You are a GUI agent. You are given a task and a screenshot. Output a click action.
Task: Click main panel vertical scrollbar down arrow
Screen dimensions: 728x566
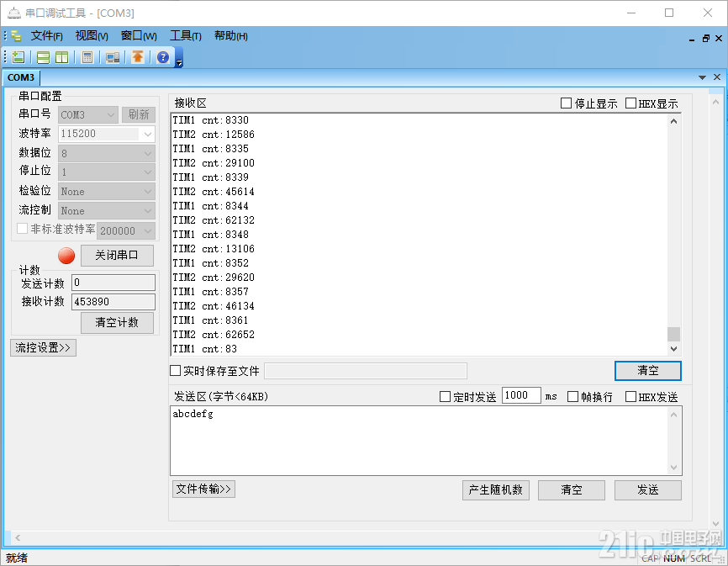pyautogui.click(x=715, y=524)
